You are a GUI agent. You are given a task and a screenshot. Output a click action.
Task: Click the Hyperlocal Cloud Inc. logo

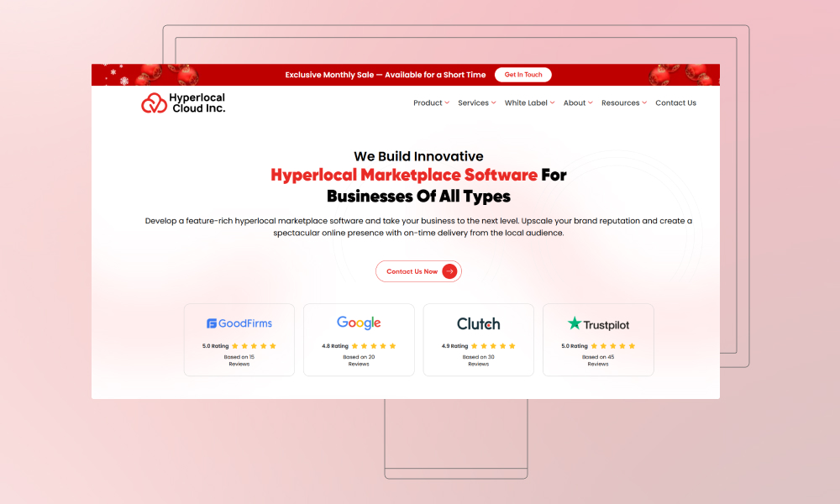(x=183, y=102)
